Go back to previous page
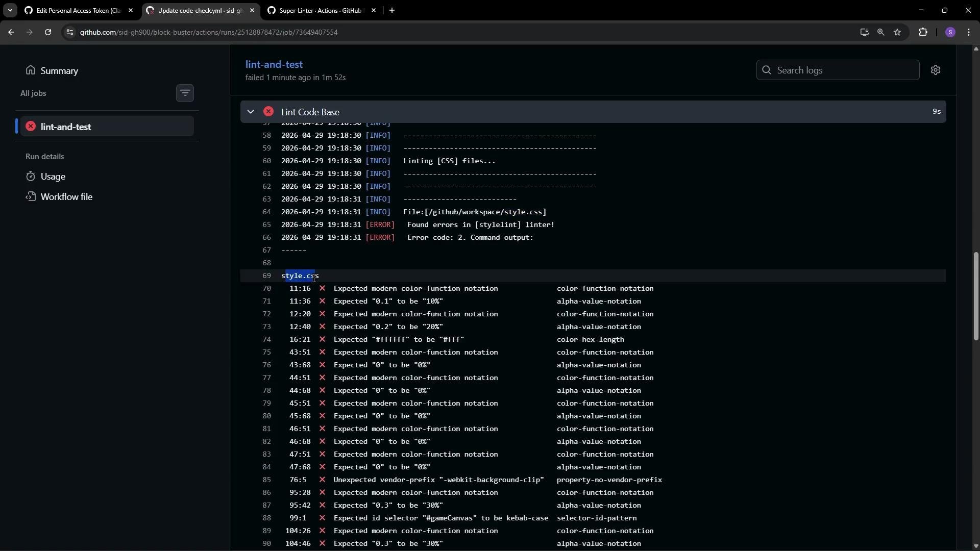Viewport: 980px width, 551px height. coord(11,32)
